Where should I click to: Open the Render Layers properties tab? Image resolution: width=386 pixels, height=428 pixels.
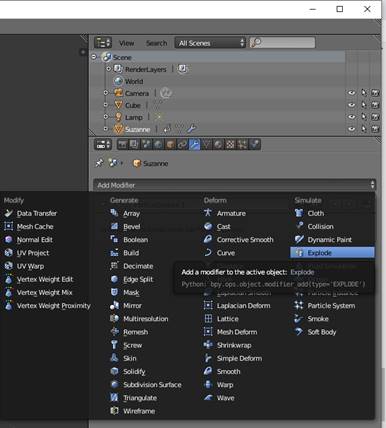[x=134, y=144]
